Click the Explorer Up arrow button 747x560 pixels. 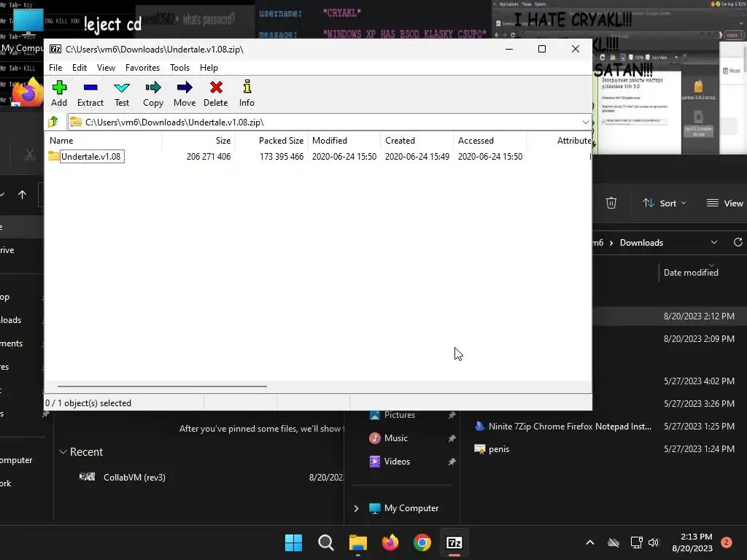point(22,195)
